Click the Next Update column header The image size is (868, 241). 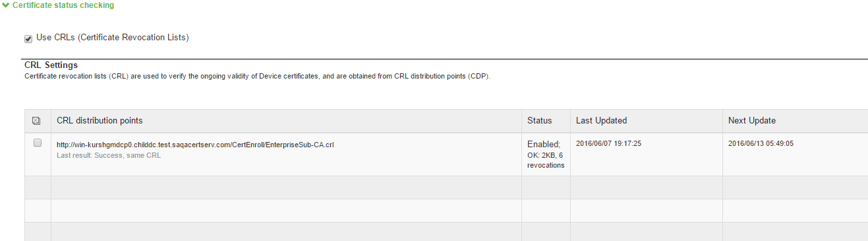(x=752, y=121)
